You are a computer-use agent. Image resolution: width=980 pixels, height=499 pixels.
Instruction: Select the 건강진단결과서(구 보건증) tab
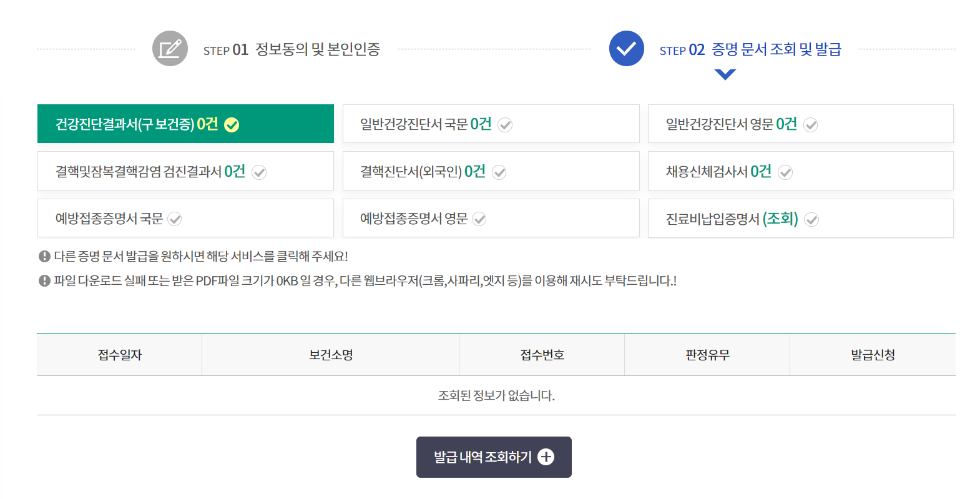185,124
